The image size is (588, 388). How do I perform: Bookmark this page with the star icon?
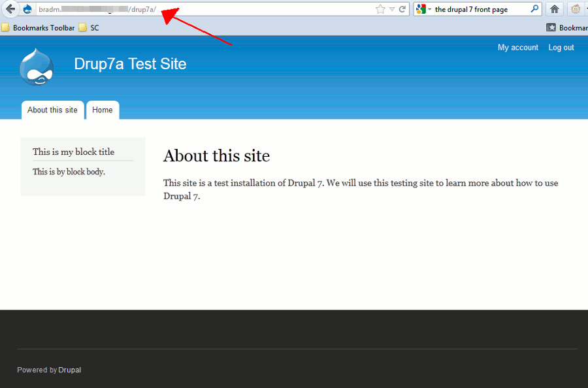(380, 9)
